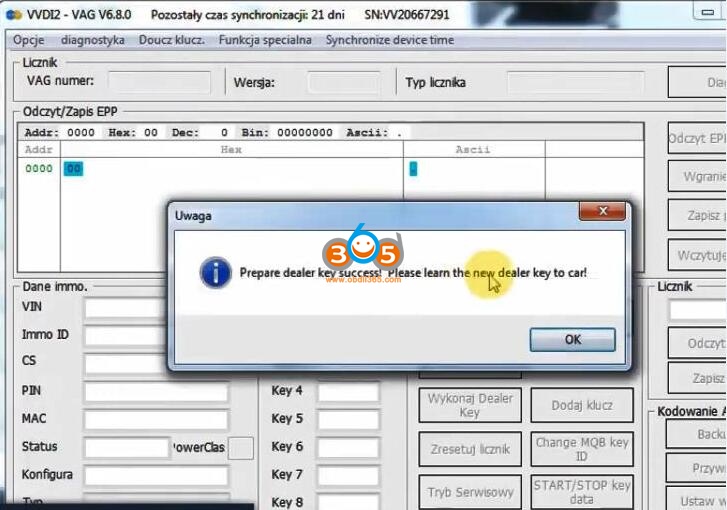Viewport: 727px width, 510px height.
Task: Click the Dia button at top right
Action: click(x=697, y=82)
